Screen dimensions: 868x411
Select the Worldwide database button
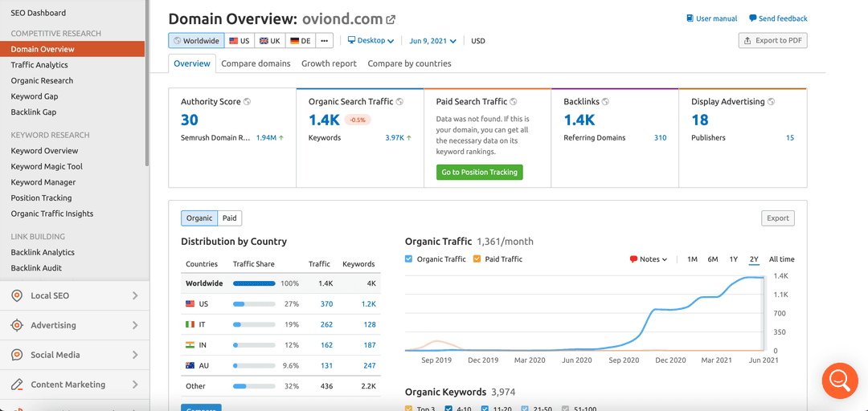[197, 40]
